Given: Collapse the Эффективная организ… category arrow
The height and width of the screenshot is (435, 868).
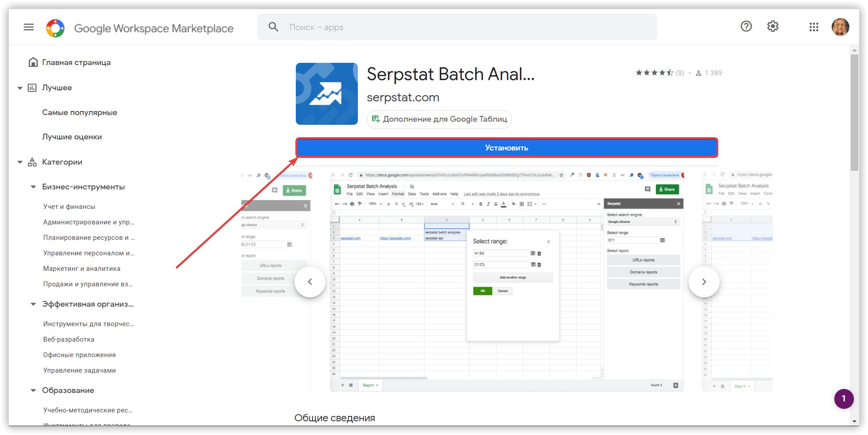Looking at the screenshot, I should (33, 304).
